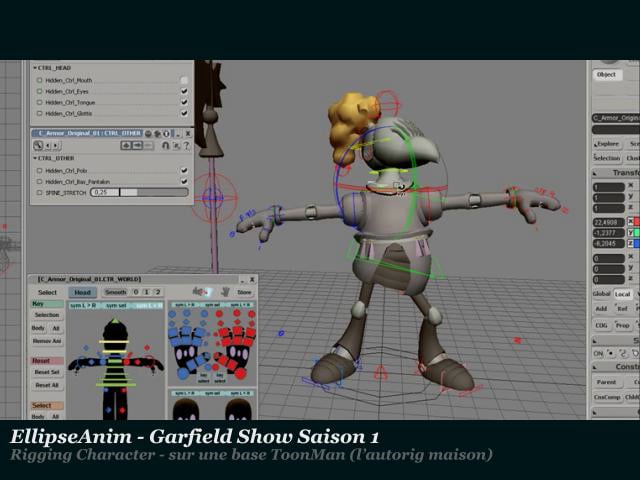Uncheck the Hidden_Ctrl_Eyes checkbox
The height and width of the screenshot is (480, 640).
tap(184, 91)
